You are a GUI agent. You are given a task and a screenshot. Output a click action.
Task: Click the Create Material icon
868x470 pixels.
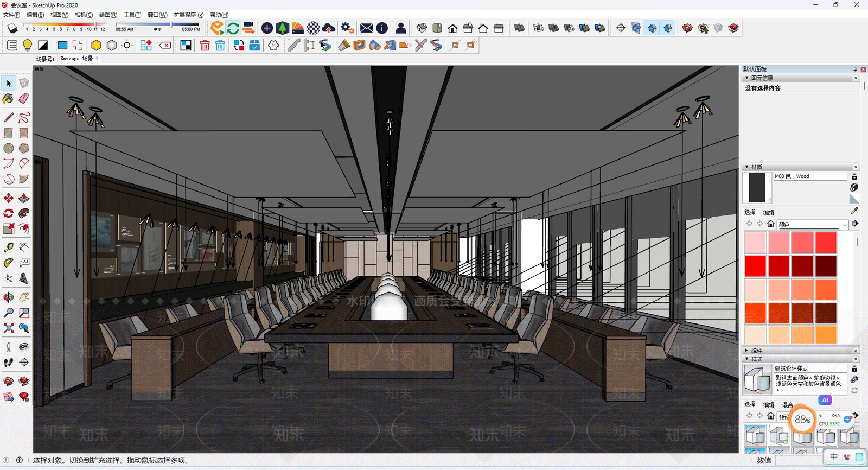click(854, 187)
